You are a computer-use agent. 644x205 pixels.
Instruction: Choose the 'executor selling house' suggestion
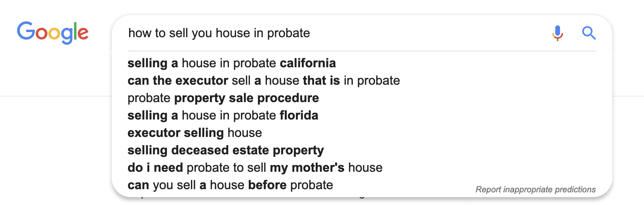coord(362,133)
